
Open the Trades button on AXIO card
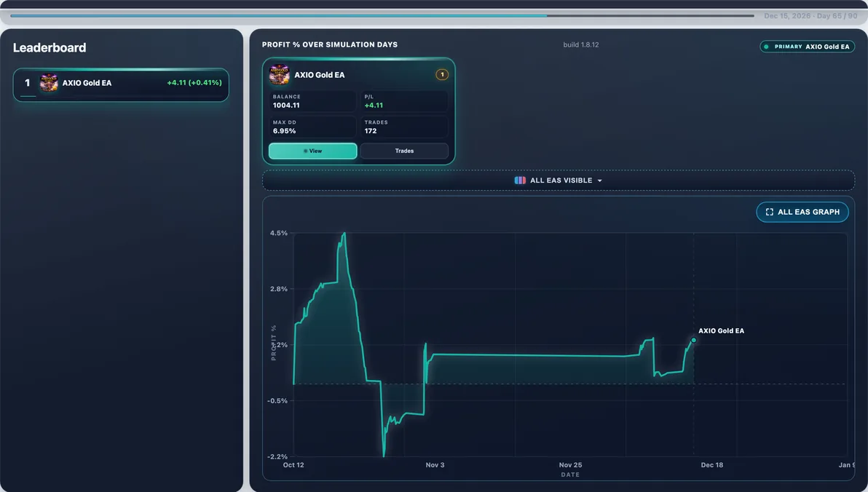point(404,151)
